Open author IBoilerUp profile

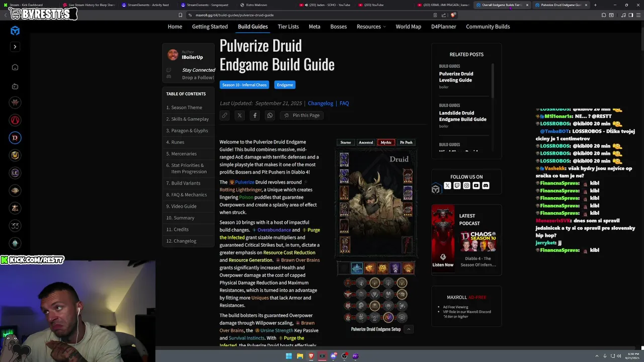point(192,57)
